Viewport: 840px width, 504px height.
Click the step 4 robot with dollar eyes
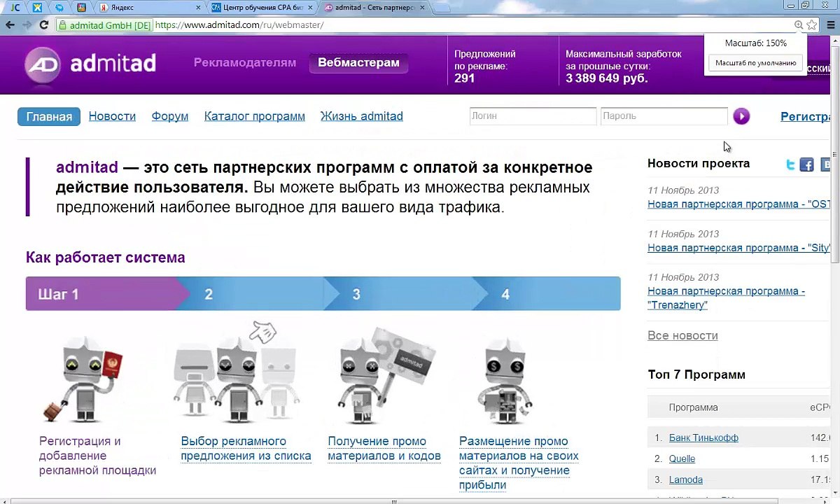(x=504, y=379)
